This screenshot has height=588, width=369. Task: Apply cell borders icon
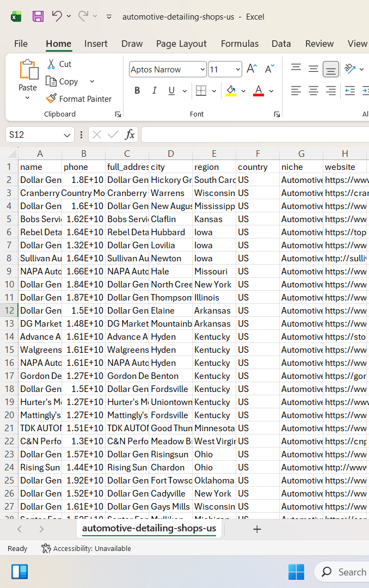tap(201, 90)
